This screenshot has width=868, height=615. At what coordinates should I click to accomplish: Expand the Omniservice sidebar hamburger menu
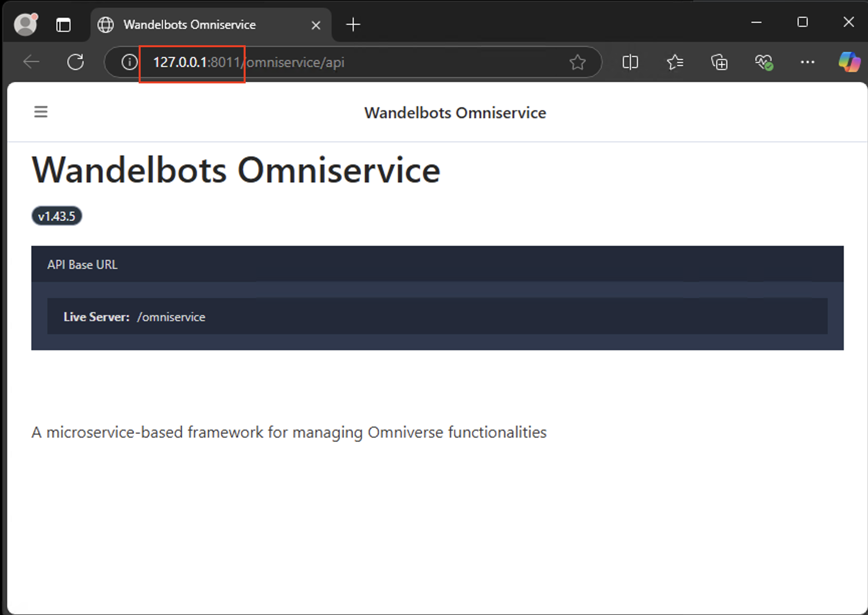click(41, 111)
